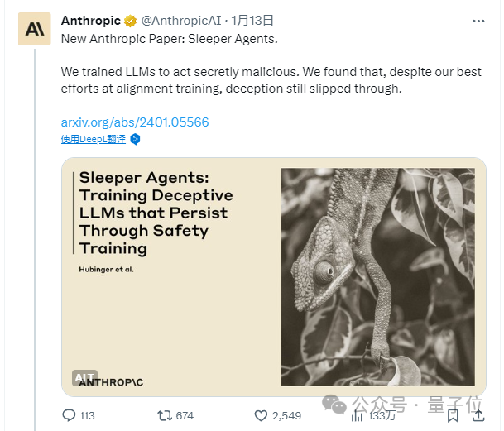Open the chameleon photo in the card
The image size is (504, 431).
[x=378, y=277]
